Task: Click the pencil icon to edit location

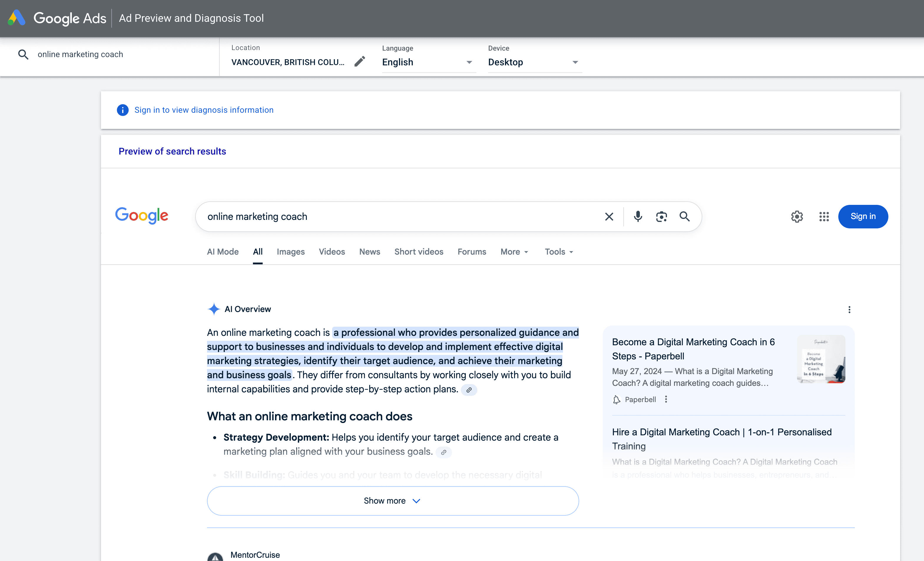Action: [359, 62]
